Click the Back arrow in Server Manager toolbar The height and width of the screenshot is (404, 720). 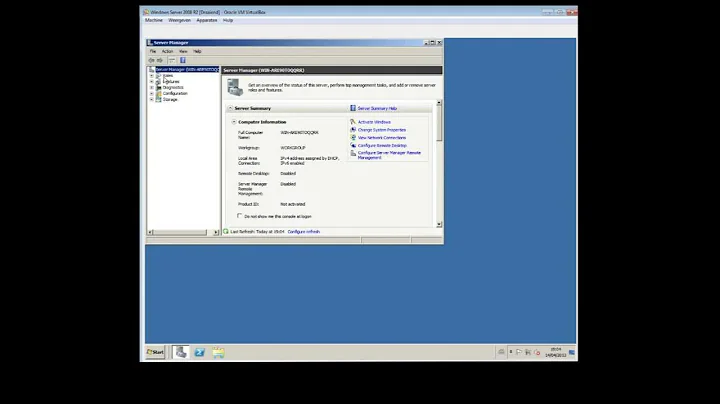(x=152, y=60)
